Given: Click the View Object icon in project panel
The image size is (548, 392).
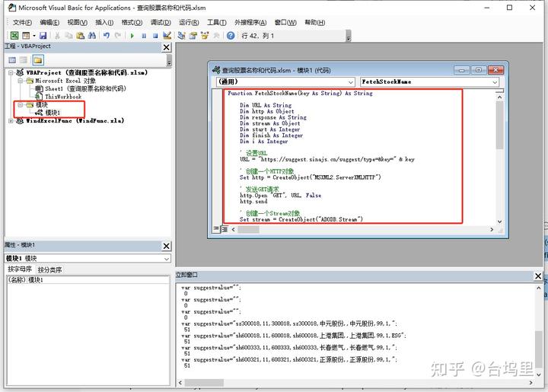Looking at the screenshot, I should click(x=24, y=60).
